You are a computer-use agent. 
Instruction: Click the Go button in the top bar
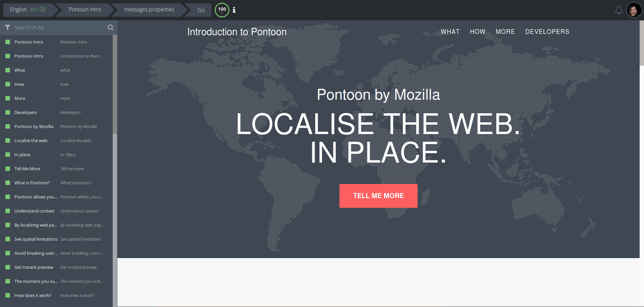(x=201, y=10)
